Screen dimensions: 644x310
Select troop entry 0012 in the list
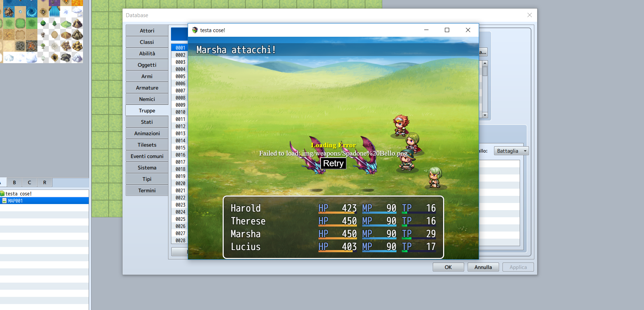pyautogui.click(x=180, y=126)
